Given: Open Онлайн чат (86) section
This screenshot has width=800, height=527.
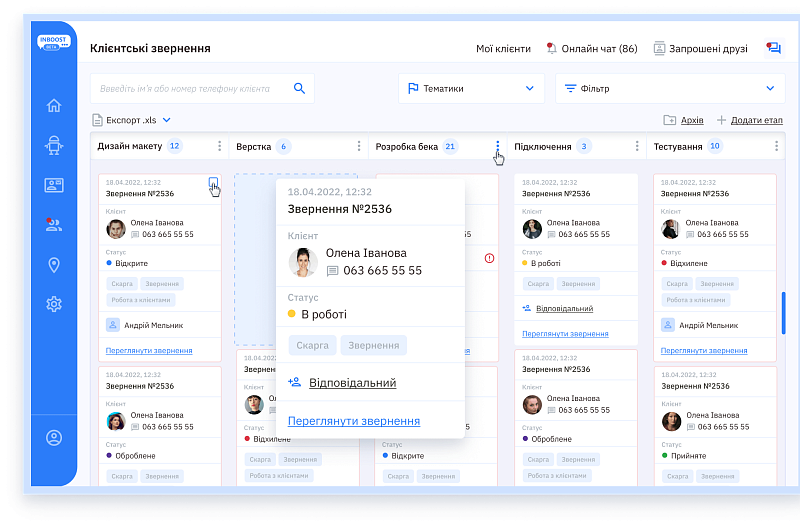Looking at the screenshot, I should point(592,48).
